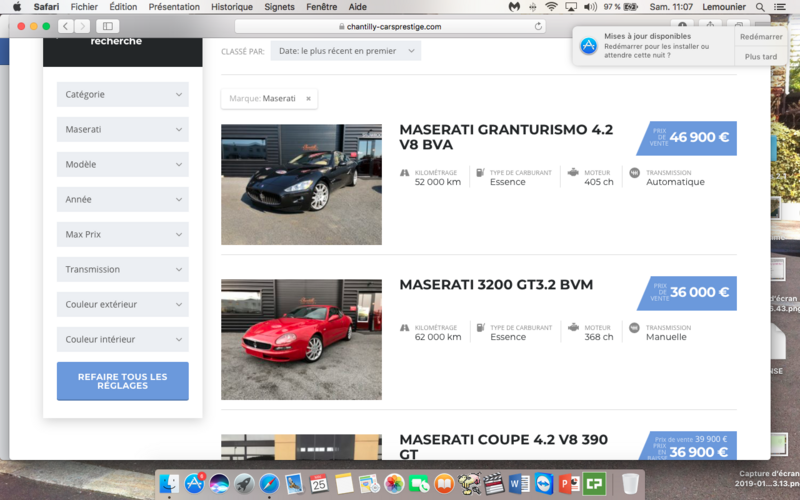Image resolution: width=800 pixels, height=500 pixels.
Task: Open the Classé par sort dropdown
Action: coord(346,51)
